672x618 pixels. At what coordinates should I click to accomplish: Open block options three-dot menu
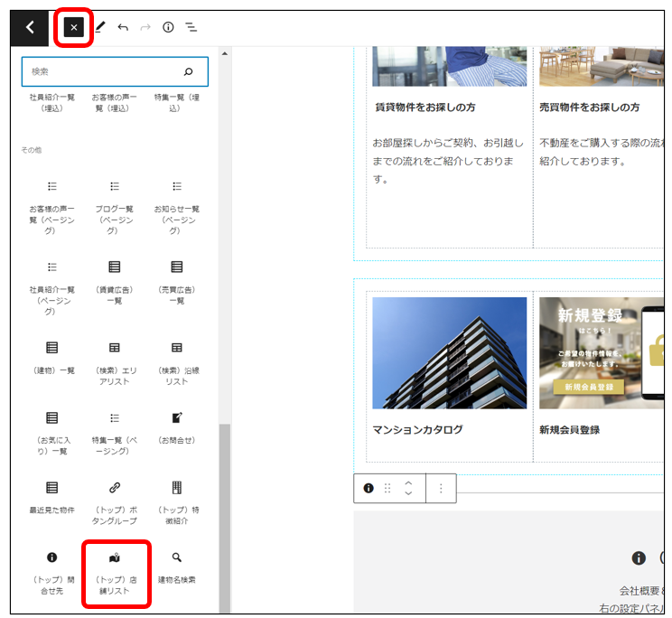point(441,488)
